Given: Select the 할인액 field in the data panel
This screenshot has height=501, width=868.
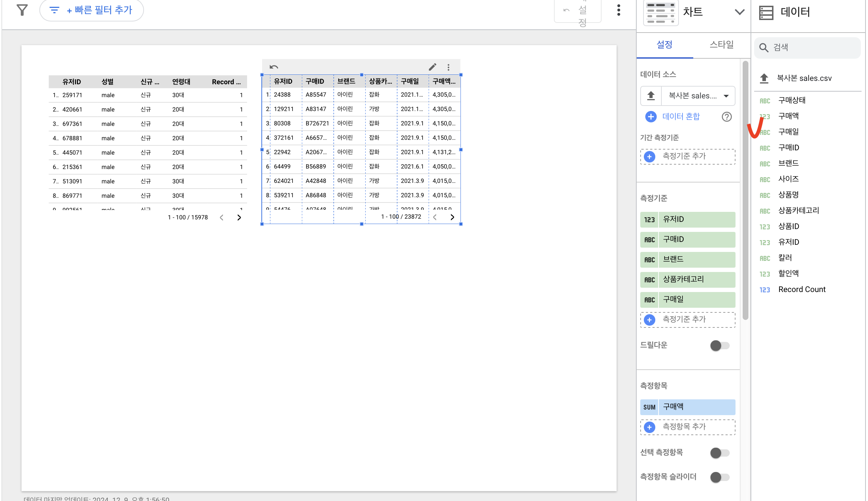Looking at the screenshot, I should tap(789, 274).
